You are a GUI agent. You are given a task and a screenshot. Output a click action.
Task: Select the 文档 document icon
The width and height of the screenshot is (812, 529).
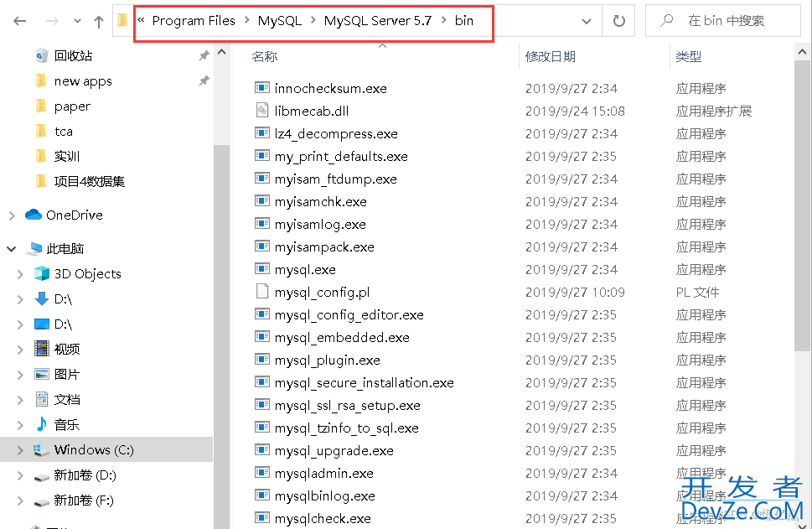point(42,399)
